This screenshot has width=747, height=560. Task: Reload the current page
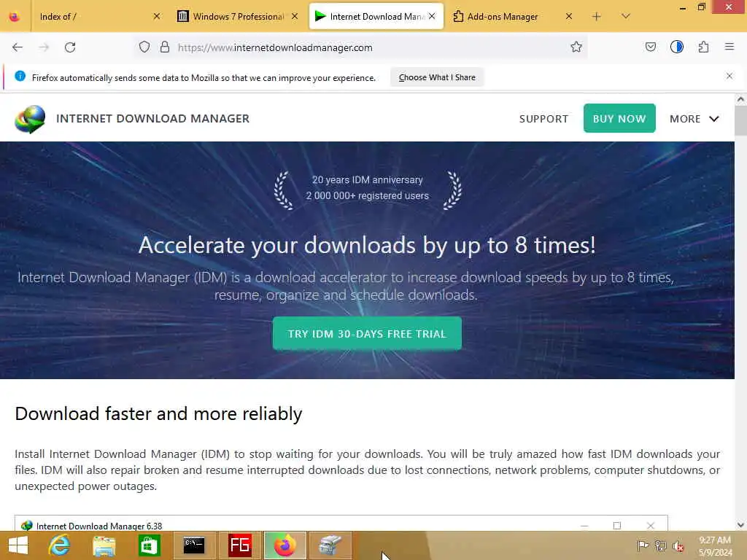pos(70,47)
